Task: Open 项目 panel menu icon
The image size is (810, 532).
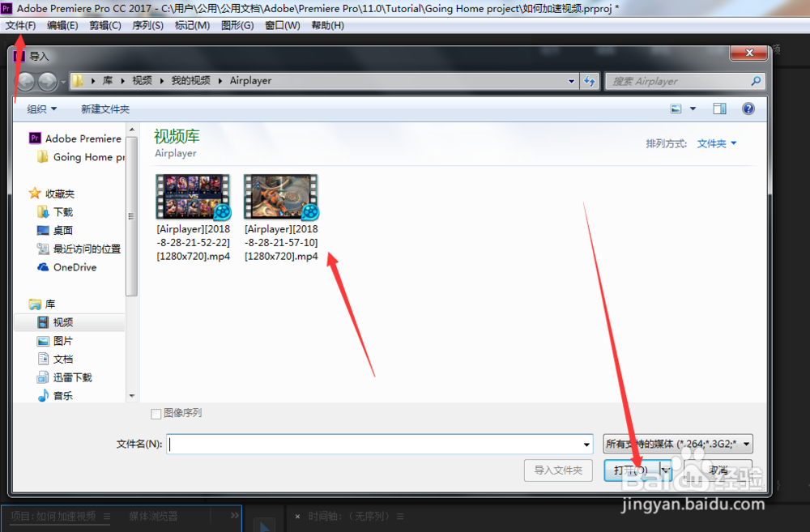Action: (x=107, y=516)
